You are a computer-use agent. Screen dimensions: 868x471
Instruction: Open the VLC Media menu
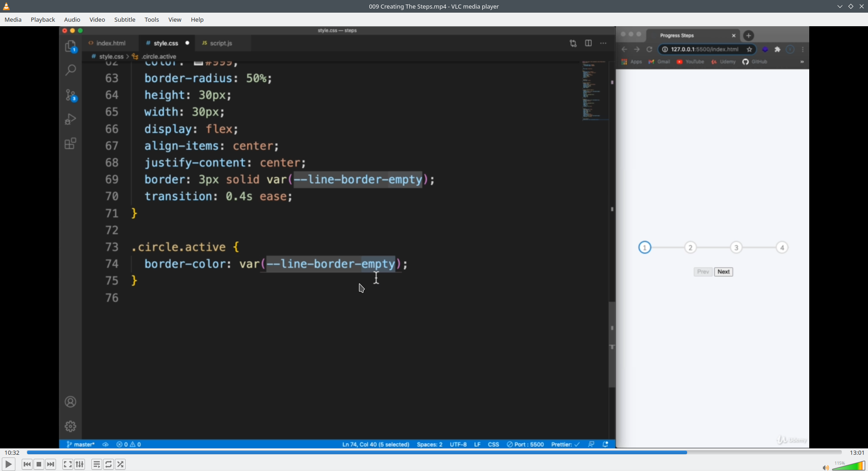[13, 19]
